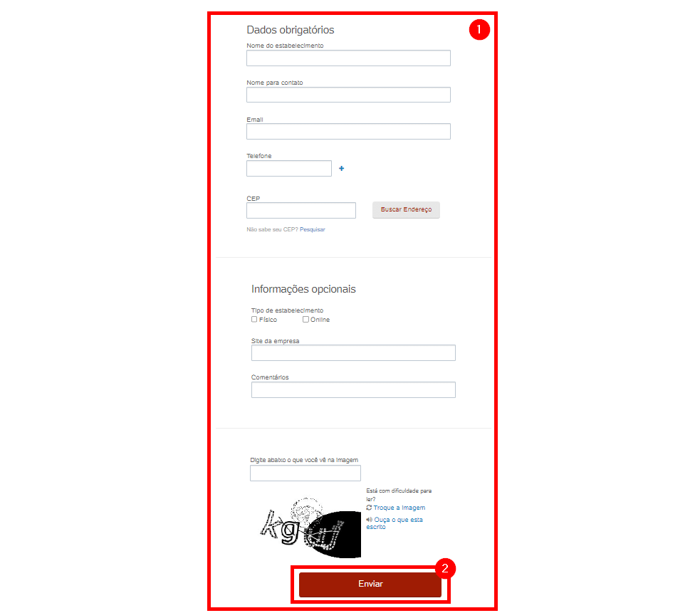Submit the form with Enviar button
Image resolution: width=700 pixels, height=613 pixels.
pyautogui.click(x=370, y=585)
